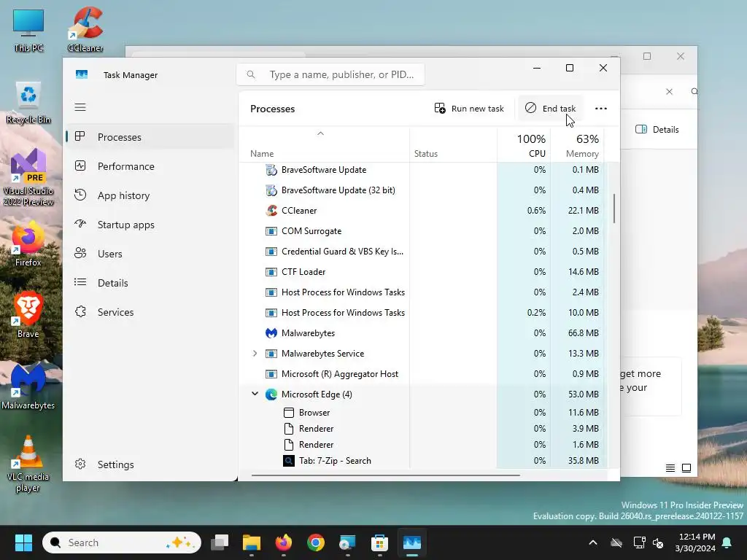This screenshot has height=560, width=747.
Task: Open Task Manager Settings
Action: (x=149, y=464)
